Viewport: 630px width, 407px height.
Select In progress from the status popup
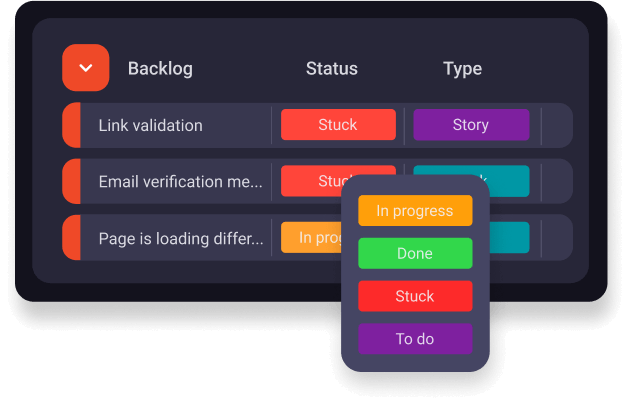414,211
